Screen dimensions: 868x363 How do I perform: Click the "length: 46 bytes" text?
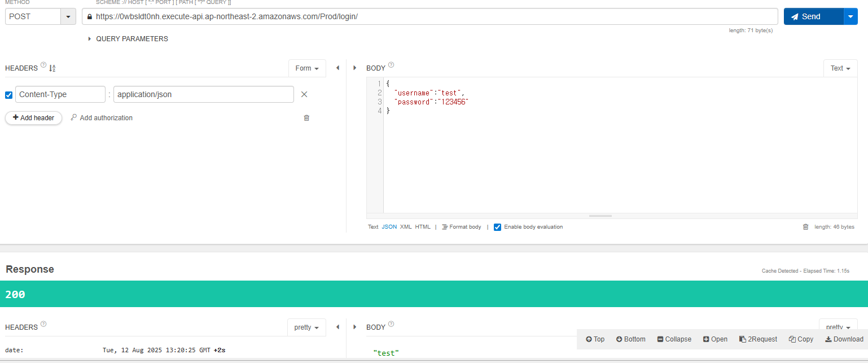pos(834,227)
